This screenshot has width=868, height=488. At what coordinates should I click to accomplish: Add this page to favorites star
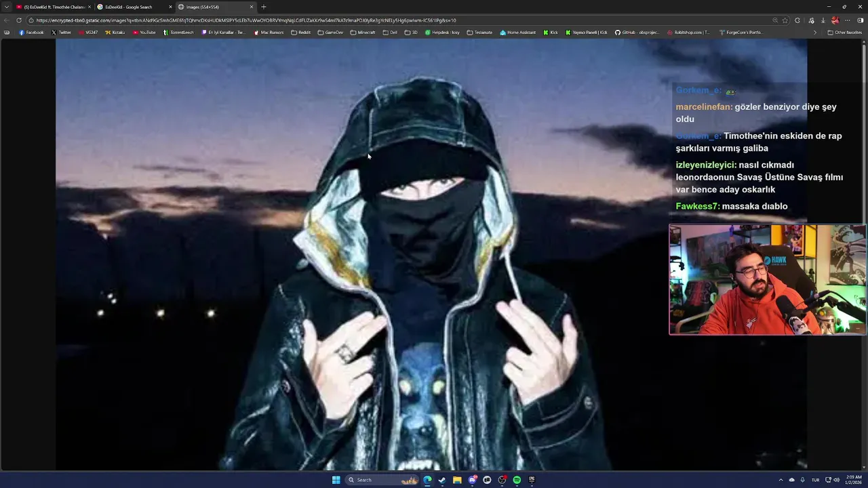pos(785,20)
